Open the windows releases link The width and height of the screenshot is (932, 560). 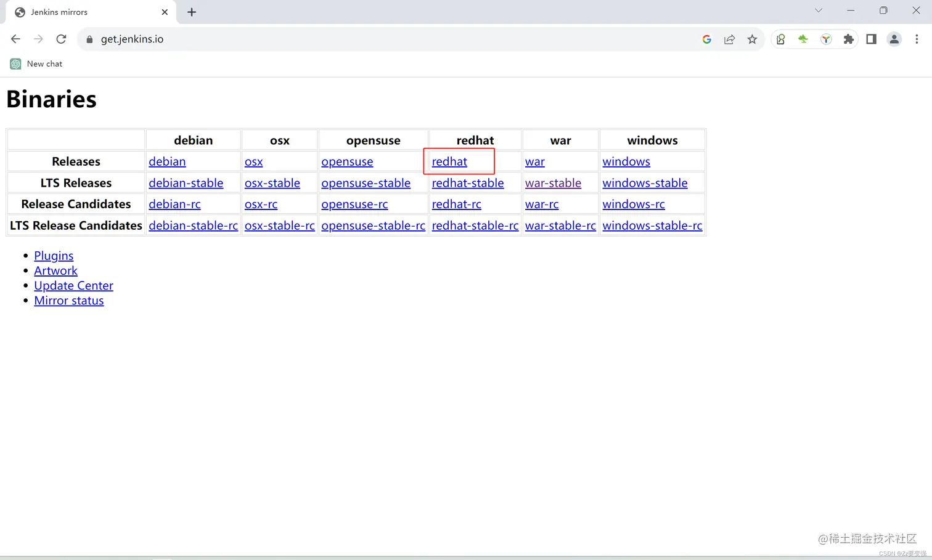(x=626, y=161)
